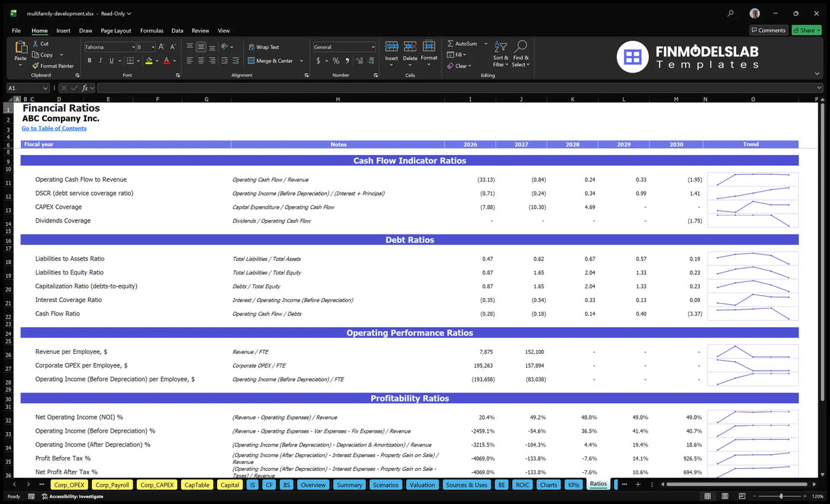Open the Data ribbon tab
This screenshot has width=830, height=504.
pos(177,30)
